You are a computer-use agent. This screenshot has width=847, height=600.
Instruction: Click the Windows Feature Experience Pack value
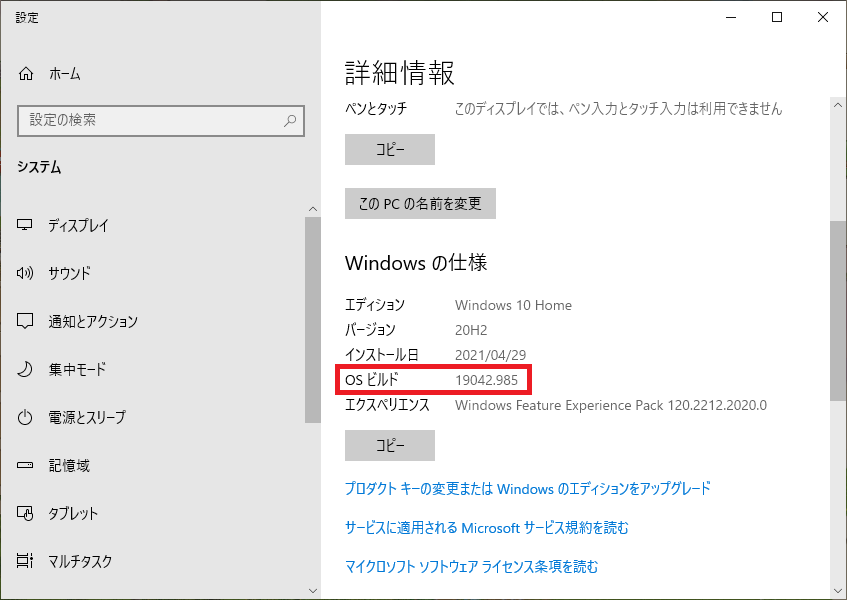coord(611,405)
